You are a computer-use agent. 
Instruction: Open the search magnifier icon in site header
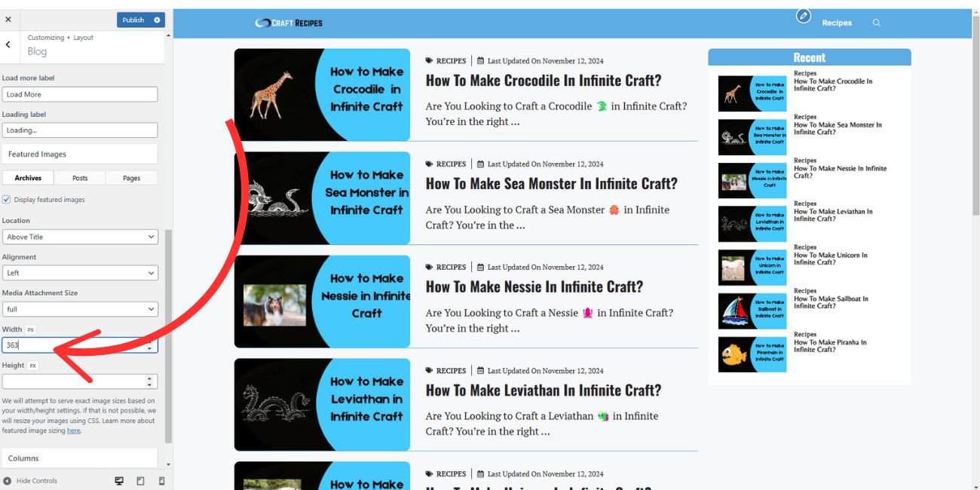(876, 23)
